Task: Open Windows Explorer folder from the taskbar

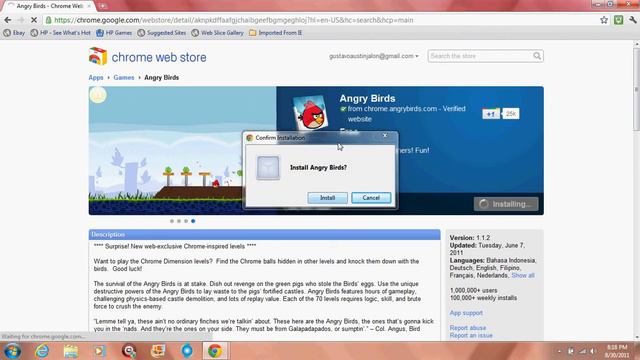Action: pos(71,351)
